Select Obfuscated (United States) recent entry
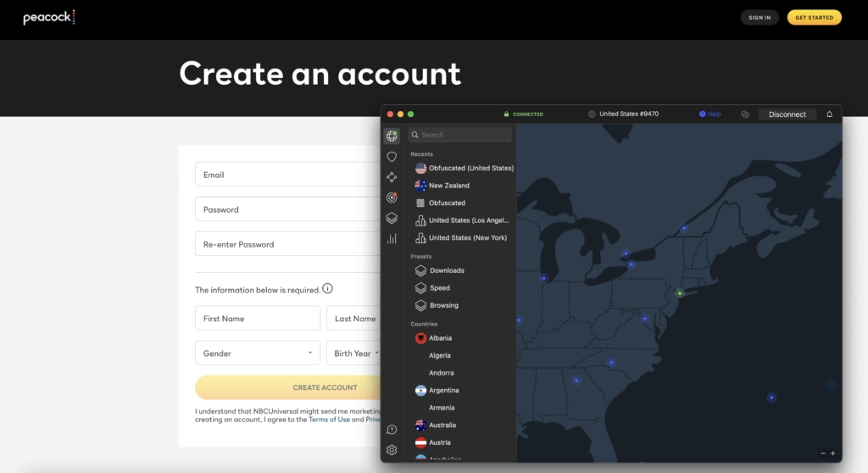Screen dimensions: 868x473 tap(464, 168)
